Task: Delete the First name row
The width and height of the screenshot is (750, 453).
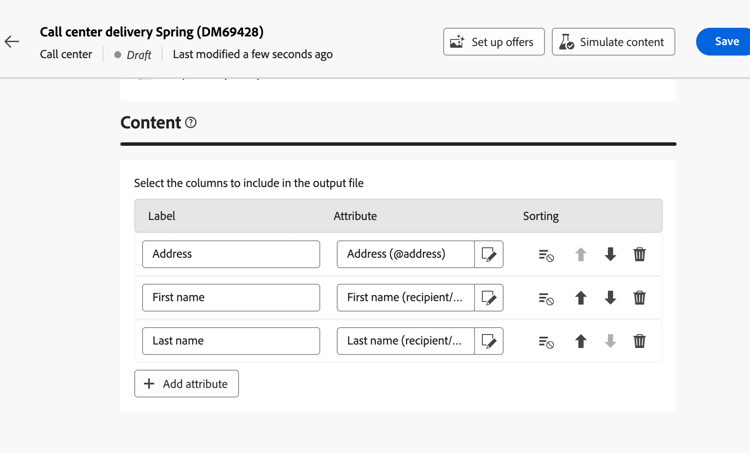Action: coord(640,298)
